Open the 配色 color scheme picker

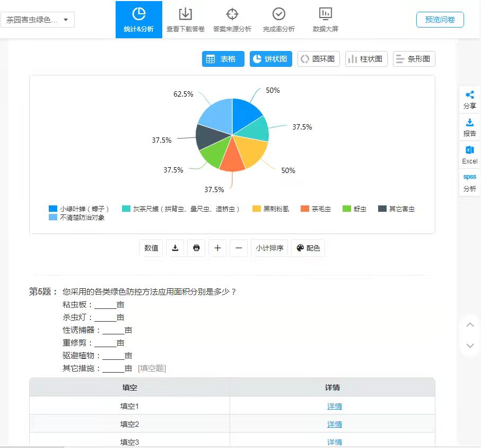click(x=308, y=248)
